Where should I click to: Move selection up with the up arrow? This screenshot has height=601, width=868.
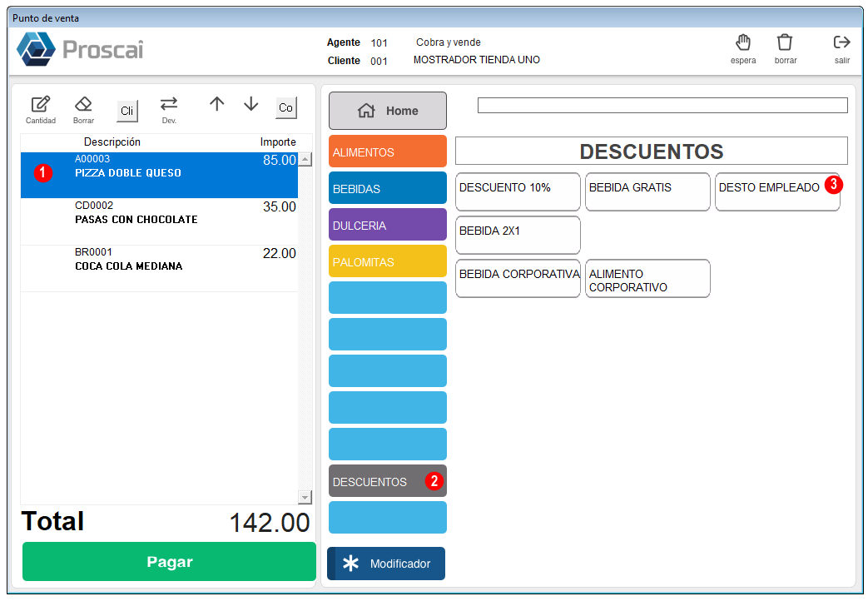(x=217, y=103)
